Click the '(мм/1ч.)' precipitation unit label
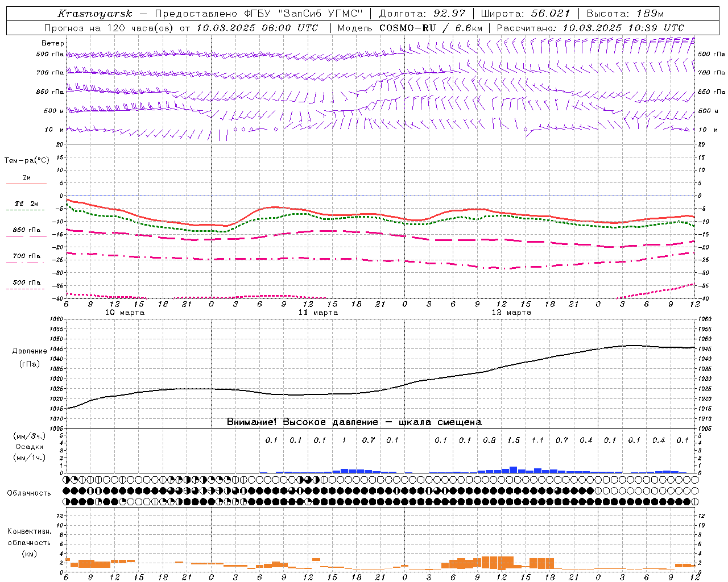Image resolution: width=728 pixels, height=582 pixels. [30, 458]
